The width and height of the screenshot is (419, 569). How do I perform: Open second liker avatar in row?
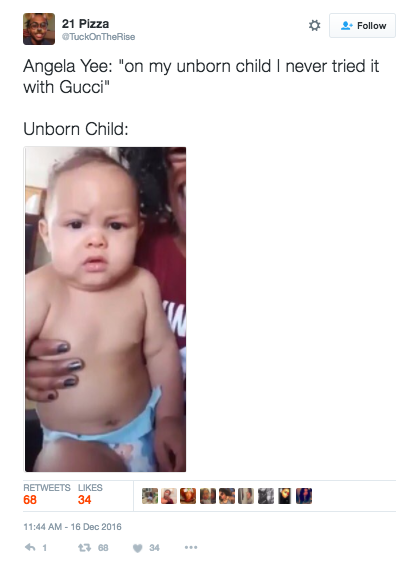coord(169,496)
